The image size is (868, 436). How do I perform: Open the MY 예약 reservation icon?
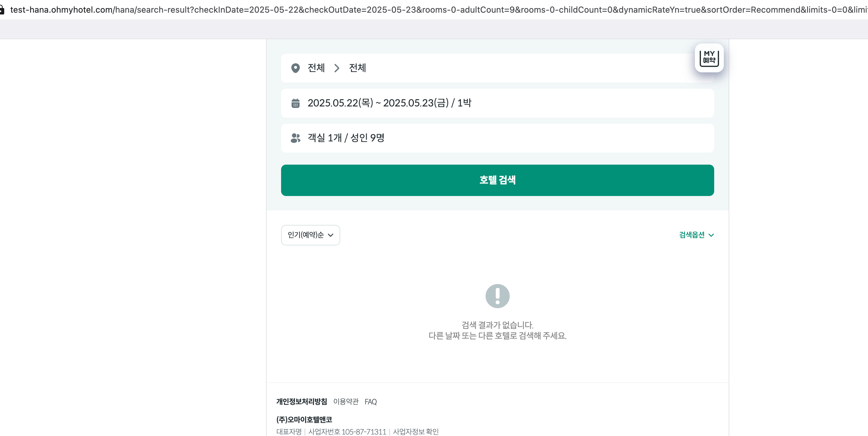(709, 58)
